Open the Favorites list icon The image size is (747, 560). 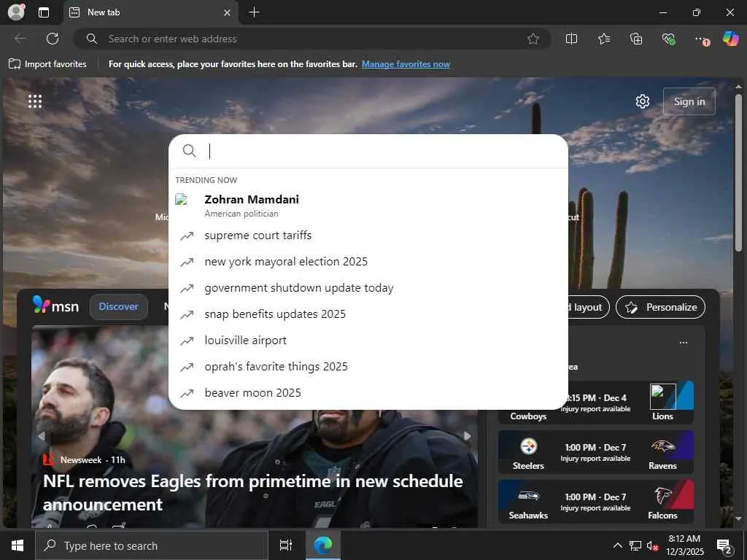click(604, 39)
